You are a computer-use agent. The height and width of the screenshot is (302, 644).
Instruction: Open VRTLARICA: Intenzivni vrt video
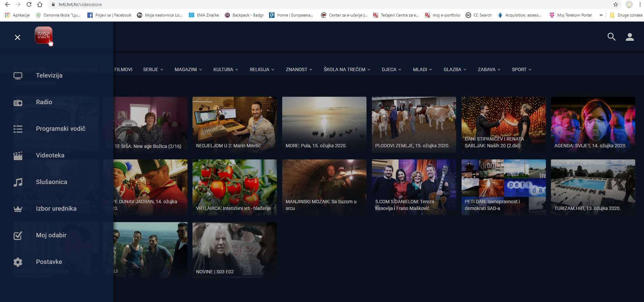tap(235, 187)
